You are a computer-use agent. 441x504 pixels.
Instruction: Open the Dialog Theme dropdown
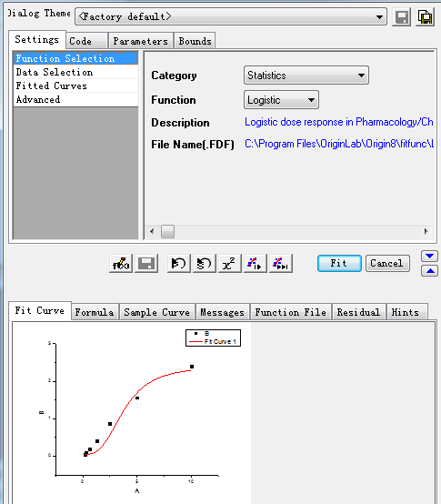pyautogui.click(x=231, y=16)
